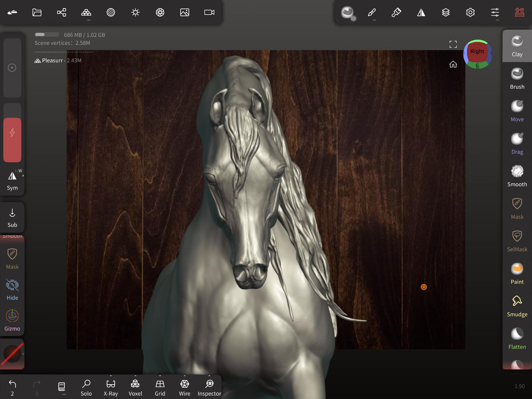
Task: Enter fullscreen viewport mode
Action: pyautogui.click(x=453, y=44)
